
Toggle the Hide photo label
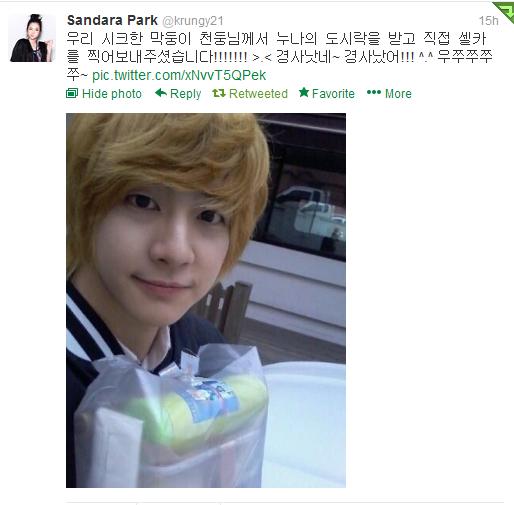[112, 94]
